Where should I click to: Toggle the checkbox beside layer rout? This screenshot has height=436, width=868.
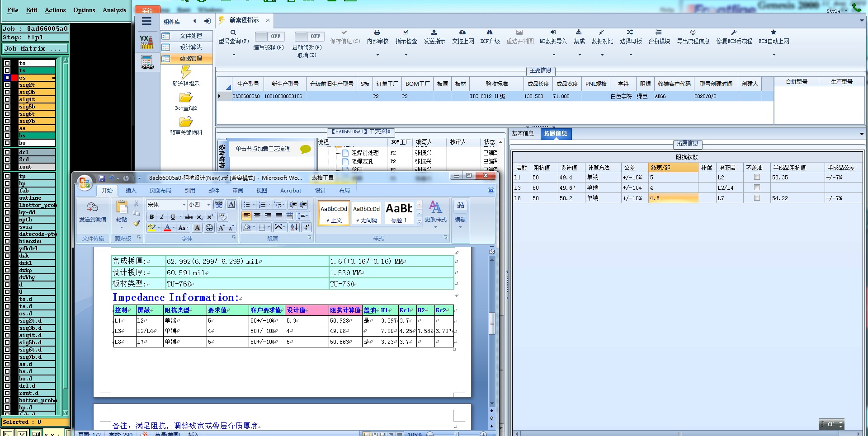tap(7, 167)
